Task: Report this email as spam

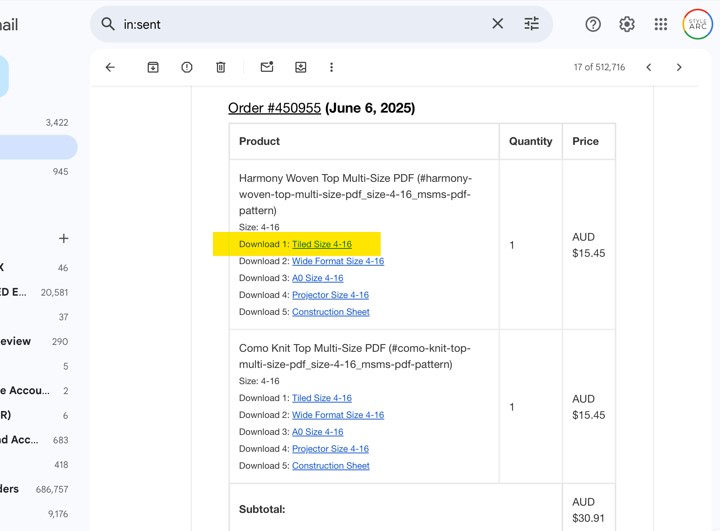Action: [x=187, y=68]
